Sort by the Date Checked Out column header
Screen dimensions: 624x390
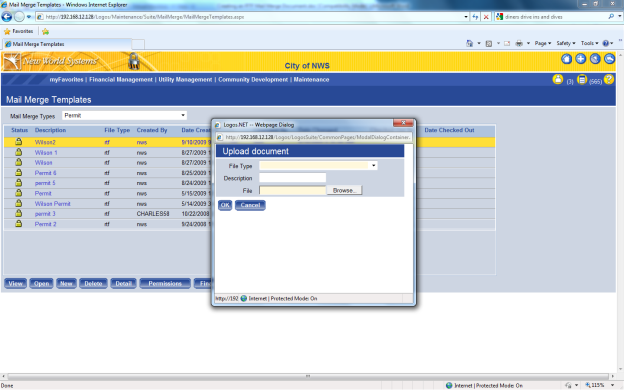coord(449,130)
